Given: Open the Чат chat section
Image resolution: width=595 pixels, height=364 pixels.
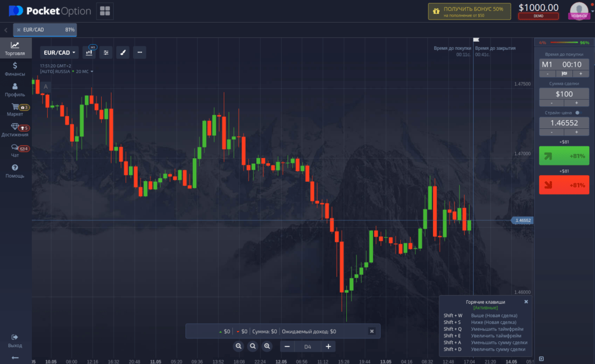Looking at the screenshot, I should 15,151.
